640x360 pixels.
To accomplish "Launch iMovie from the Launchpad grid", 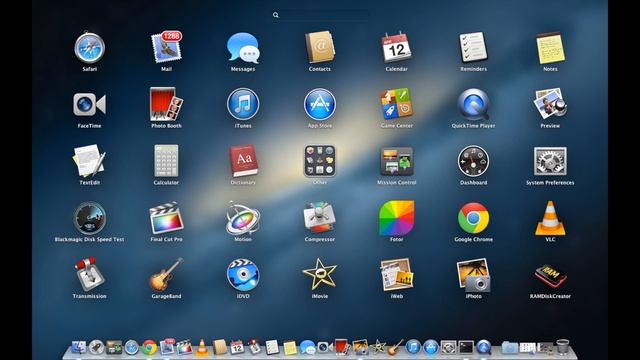I will [320, 275].
